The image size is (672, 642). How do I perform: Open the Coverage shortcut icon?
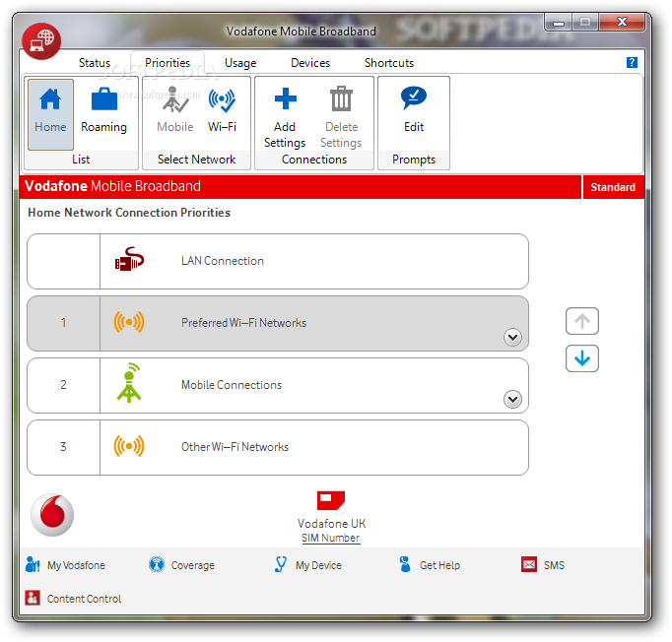click(x=157, y=564)
